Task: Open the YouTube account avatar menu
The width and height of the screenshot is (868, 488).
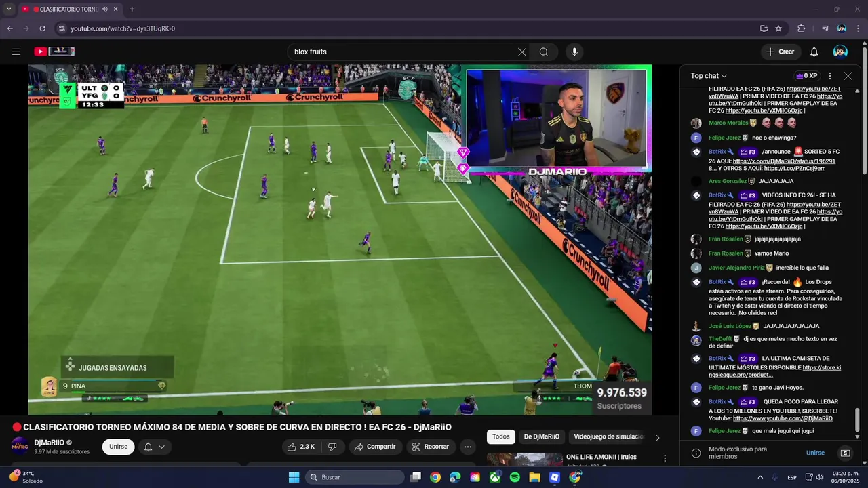Action: point(840,52)
